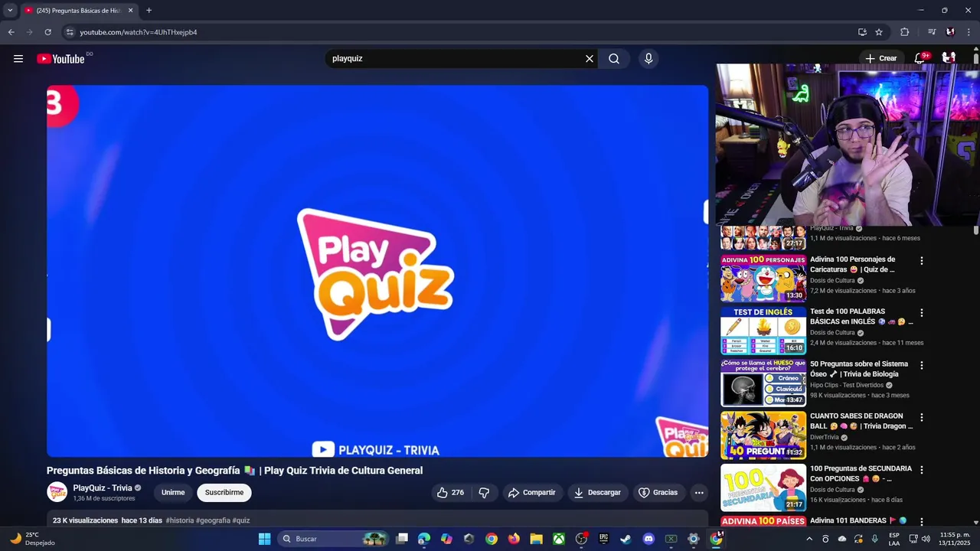Open the YouTube hamburger guide menu
This screenshot has width=980, height=551.
click(18, 59)
